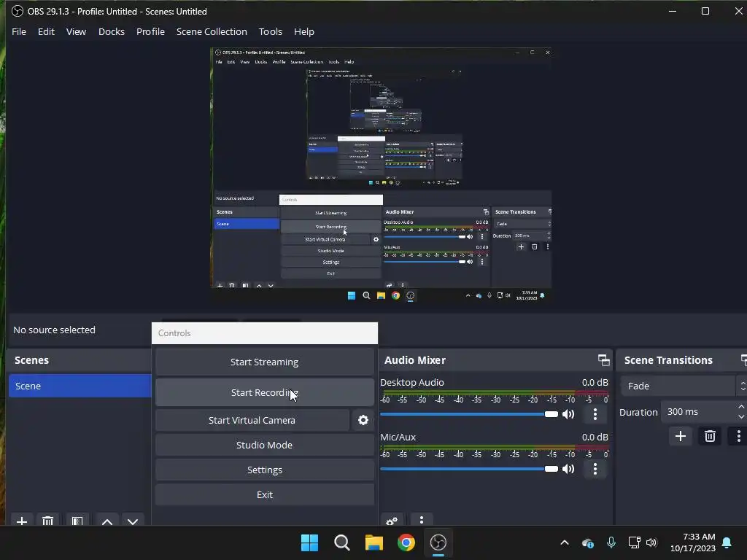The width and height of the screenshot is (747, 560).
Task: Open the Scene Collection menu
Action: (x=212, y=31)
